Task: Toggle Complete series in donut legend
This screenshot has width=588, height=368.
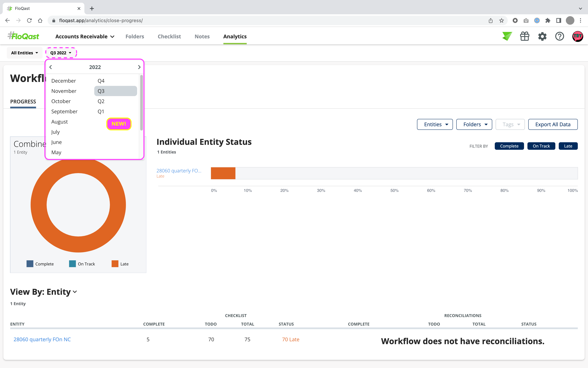Action: [x=40, y=264]
